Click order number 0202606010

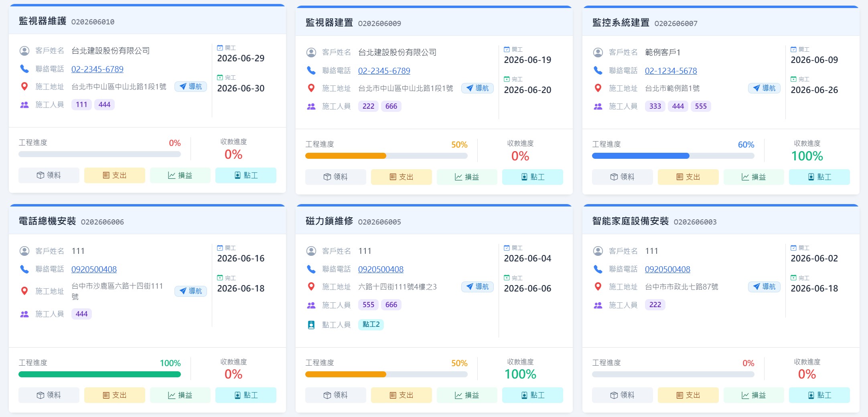93,22
